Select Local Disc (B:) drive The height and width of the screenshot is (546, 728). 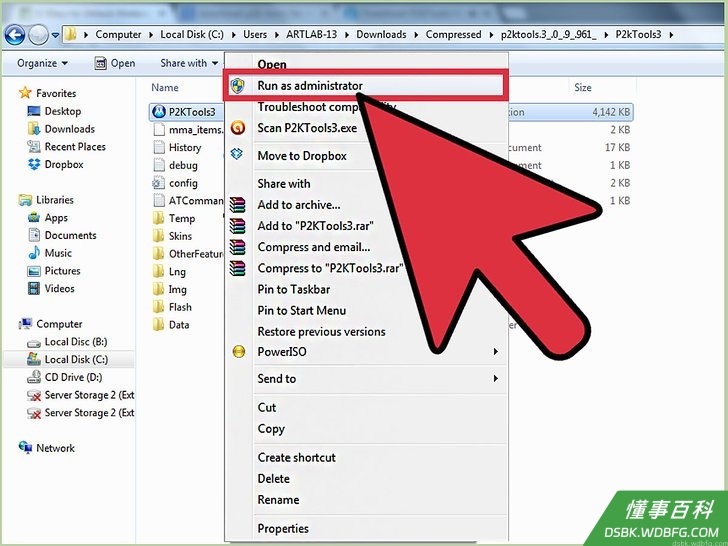pyautogui.click(x=76, y=342)
